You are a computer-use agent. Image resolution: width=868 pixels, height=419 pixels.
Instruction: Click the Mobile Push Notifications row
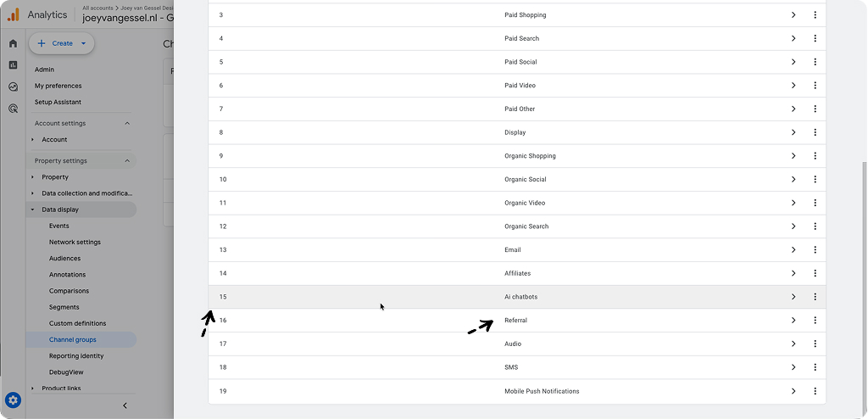point(517,391)
